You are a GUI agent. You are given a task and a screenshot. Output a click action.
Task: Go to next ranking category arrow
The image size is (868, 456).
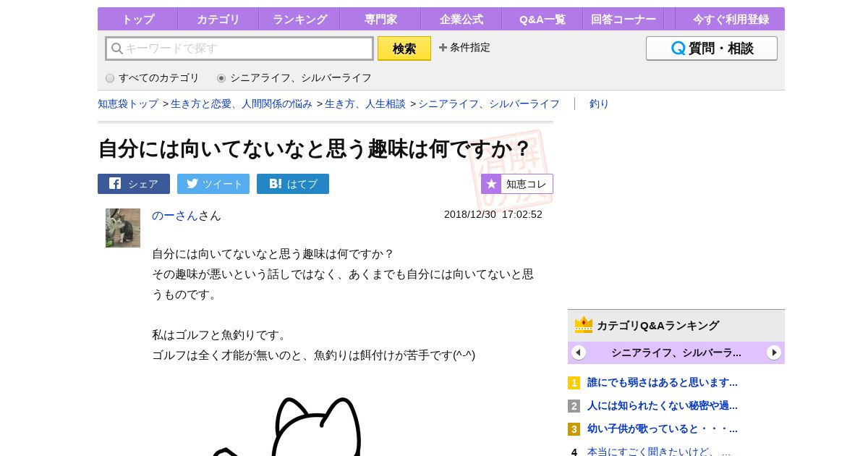coord(774,352)
